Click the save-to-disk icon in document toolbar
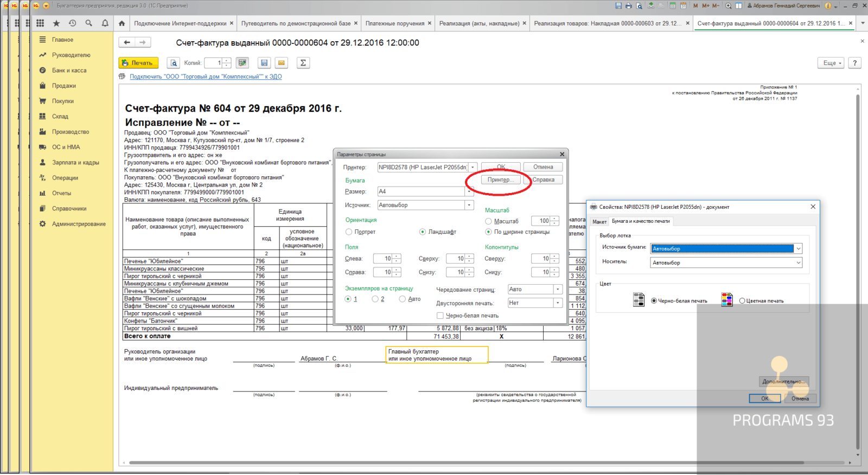This screenshot has height=475, width=868. click(264, 63)
